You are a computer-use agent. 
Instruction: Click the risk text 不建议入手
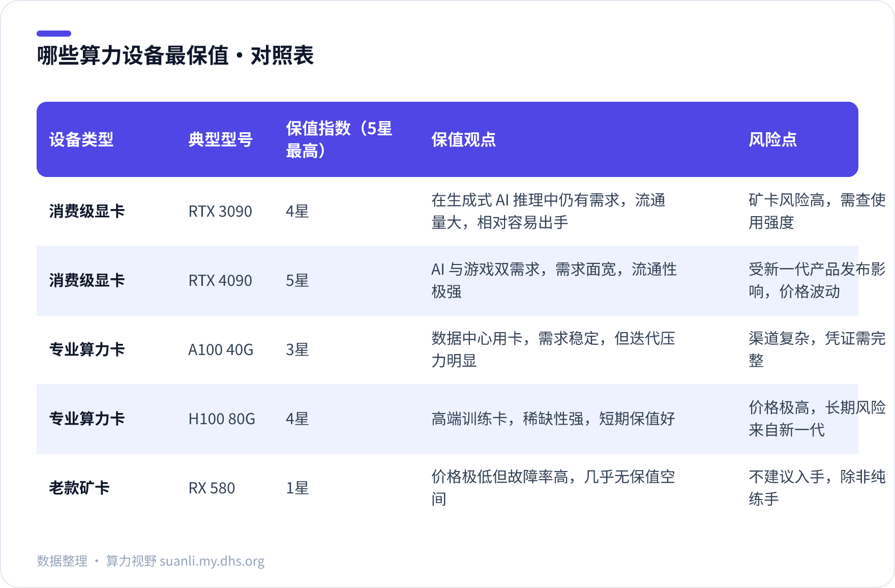[787, 477]
